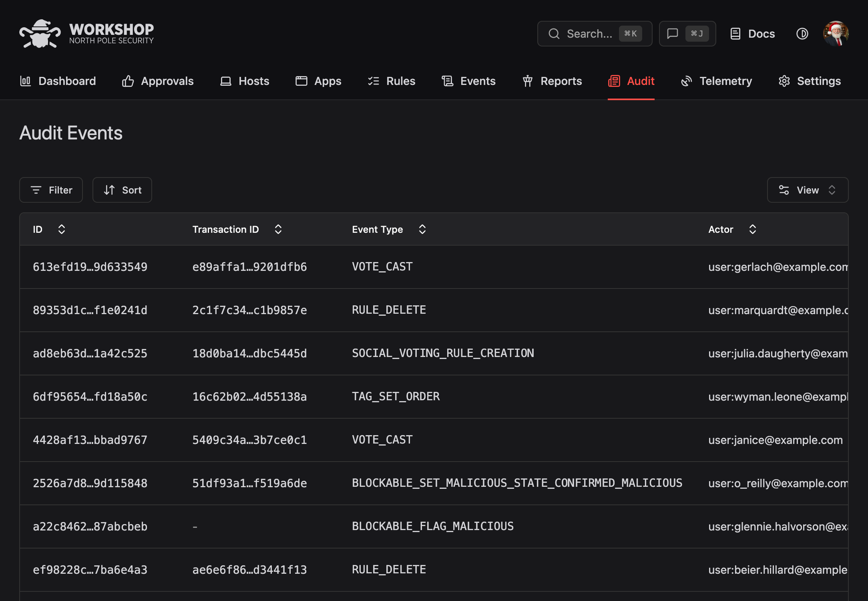This screenshot has height=601, width=868.
Task: Click SOCIAL_VOTING_RULE_CREATION event type
Action: point(443,353)
